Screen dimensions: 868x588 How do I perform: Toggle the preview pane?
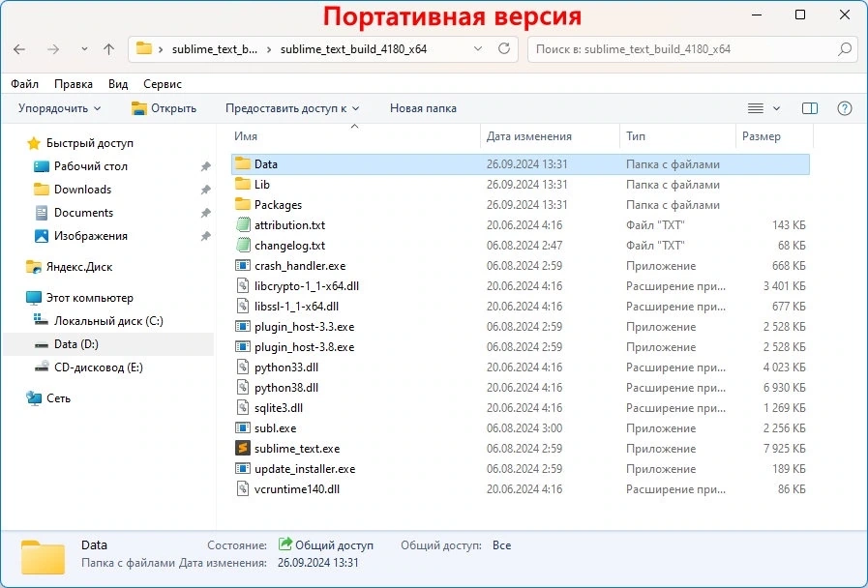click(810, 108)
